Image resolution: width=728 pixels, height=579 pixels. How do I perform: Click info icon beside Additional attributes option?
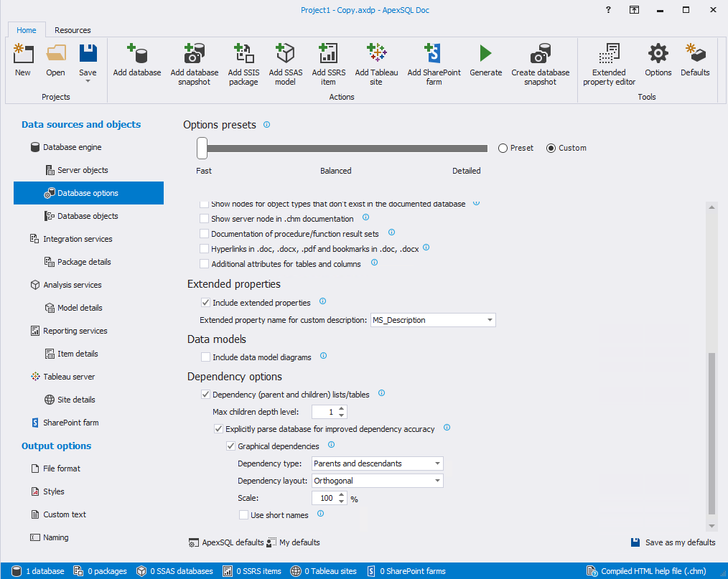pos(374,263)
